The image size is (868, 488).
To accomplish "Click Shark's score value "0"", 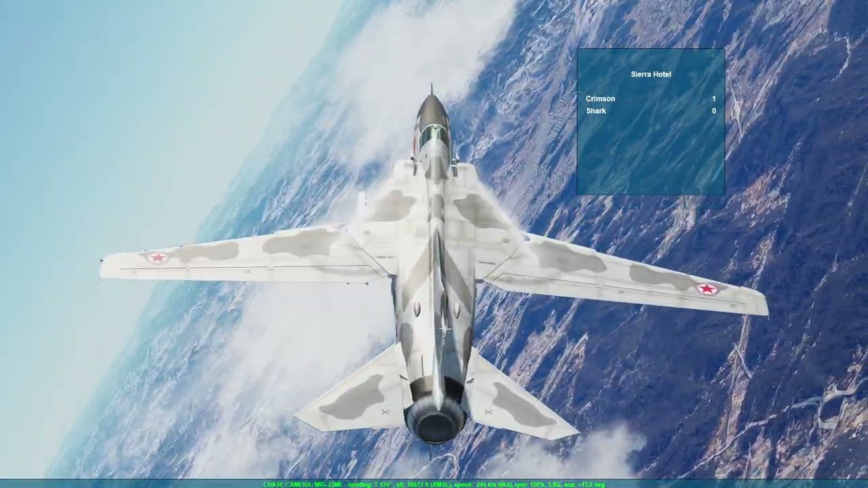I will [x=714, y=110].
